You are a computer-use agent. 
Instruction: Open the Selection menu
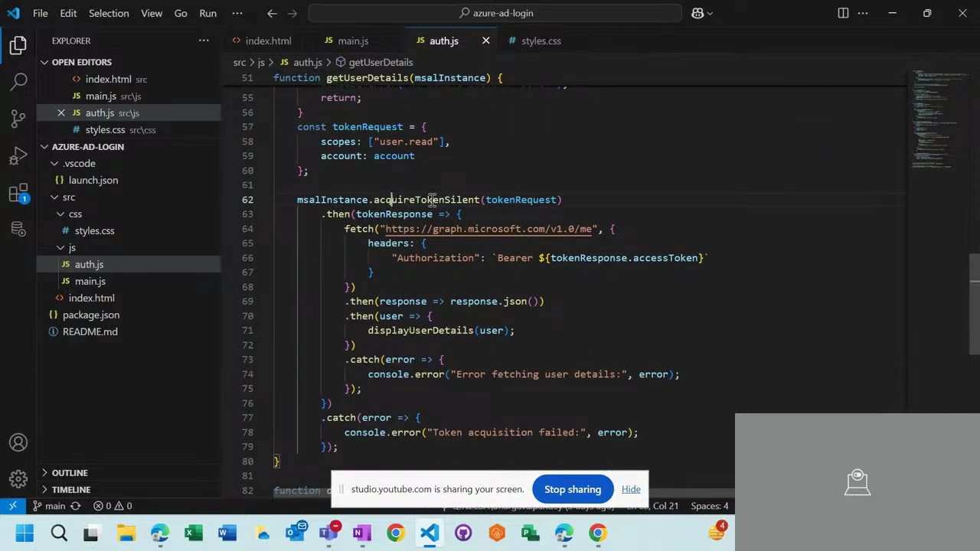tap(109, 13)
